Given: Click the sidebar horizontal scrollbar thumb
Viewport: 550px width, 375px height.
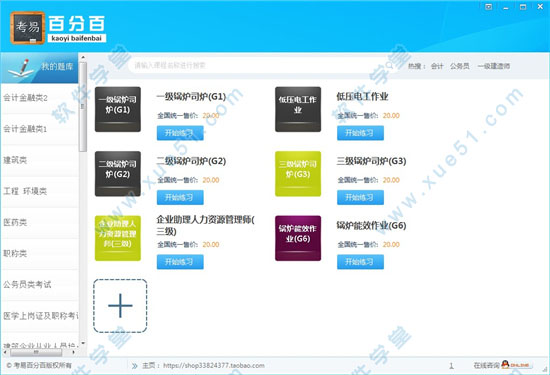Looking at the screenshot, I should [36, 352].
